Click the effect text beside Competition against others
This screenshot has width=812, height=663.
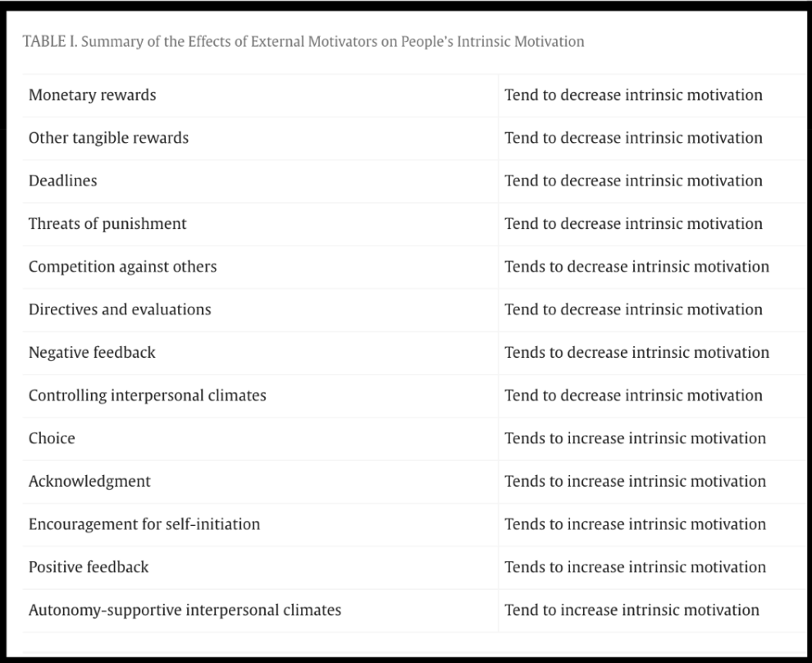click(x=636, y=267)
